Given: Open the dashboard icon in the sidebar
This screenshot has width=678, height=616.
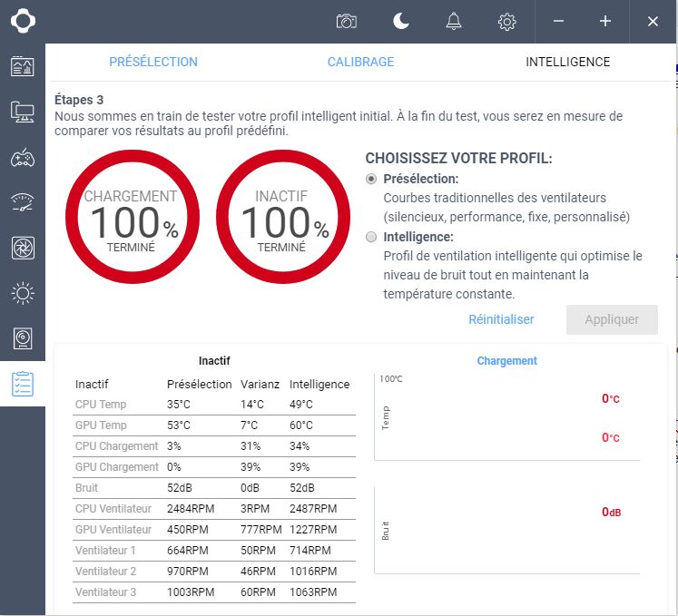Looking at the screenshot, I should click(x=23, y=66).
